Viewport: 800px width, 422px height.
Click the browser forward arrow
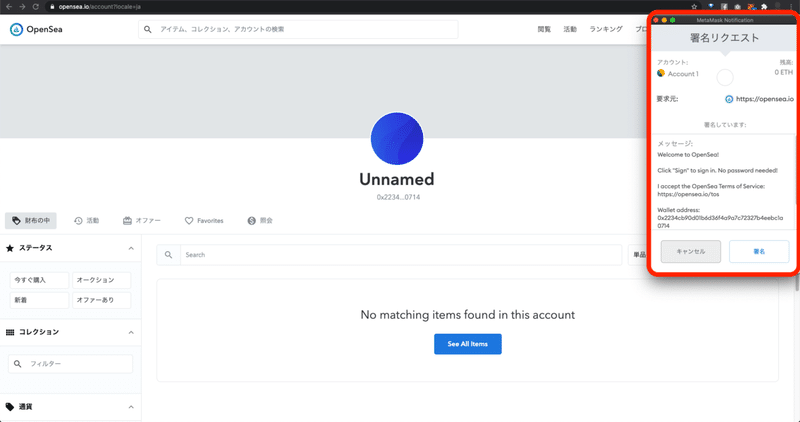point(22,7)
